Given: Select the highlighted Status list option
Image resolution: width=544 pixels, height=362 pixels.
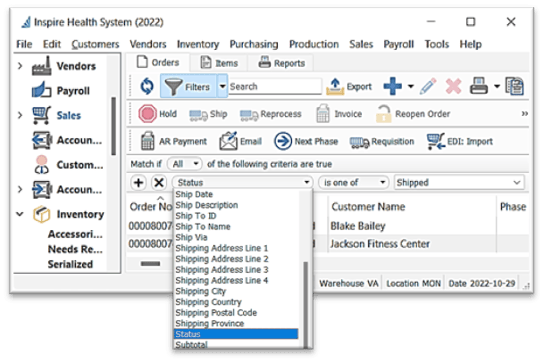Looking at the screenshot, I should [236, 334].
